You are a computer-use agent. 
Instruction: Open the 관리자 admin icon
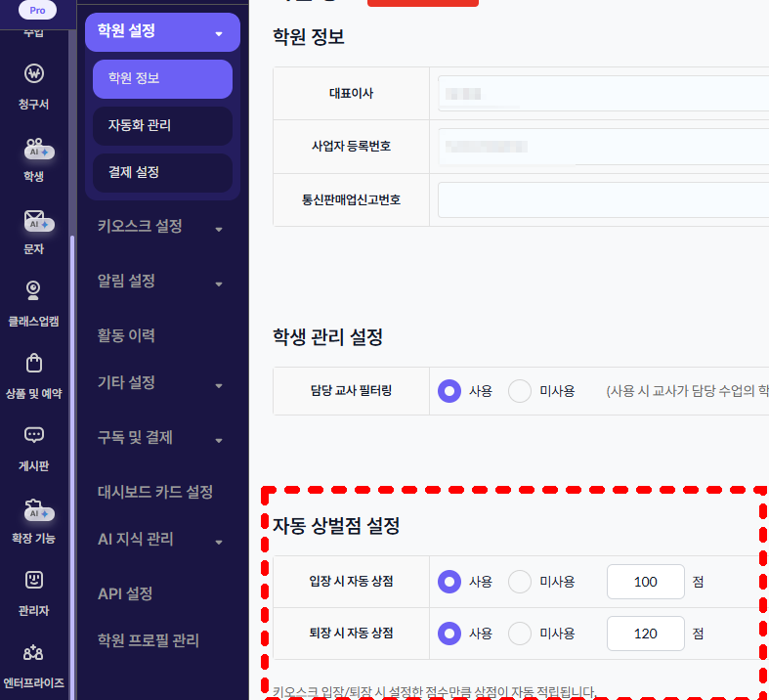pyautogui.click(x=34, y=580)
